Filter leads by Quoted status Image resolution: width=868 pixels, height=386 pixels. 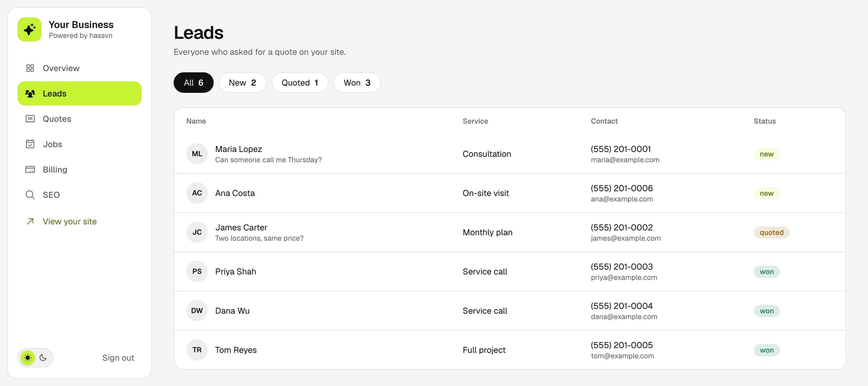(x=300, y=83)
